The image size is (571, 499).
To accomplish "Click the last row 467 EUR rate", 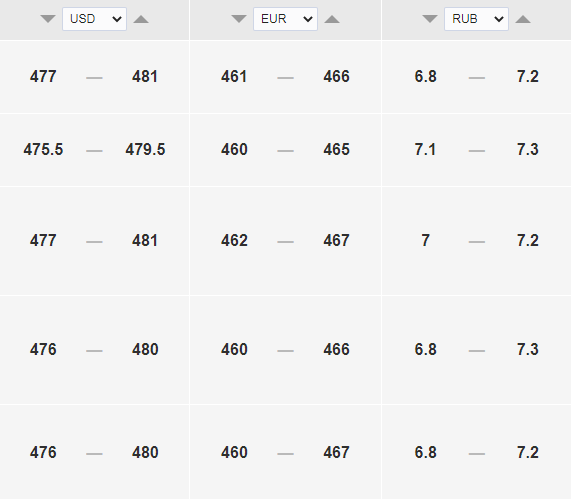I will tap(336, 453).
